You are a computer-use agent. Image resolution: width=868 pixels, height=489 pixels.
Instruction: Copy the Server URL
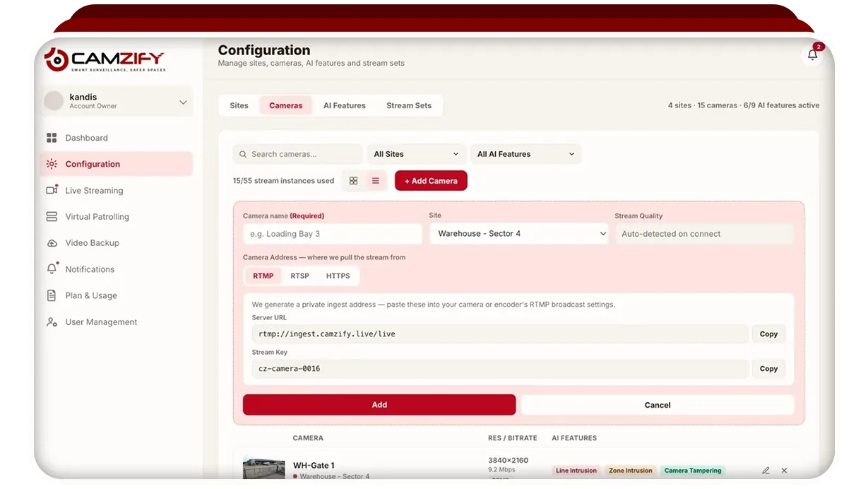[768, 334]
